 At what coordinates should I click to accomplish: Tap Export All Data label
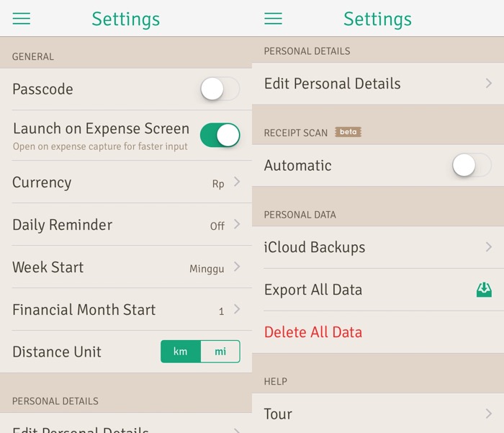(313, 290)
